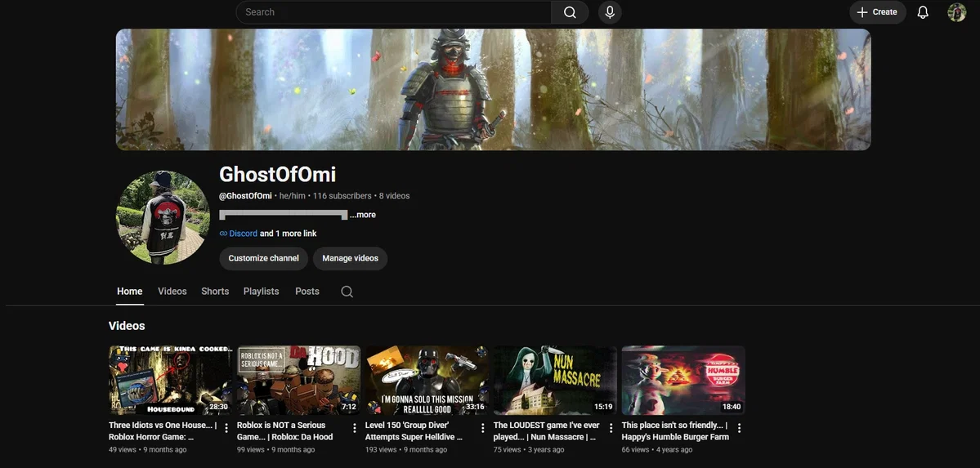Click the GhostOfOmi channel name heading

(x=278, y=174)
